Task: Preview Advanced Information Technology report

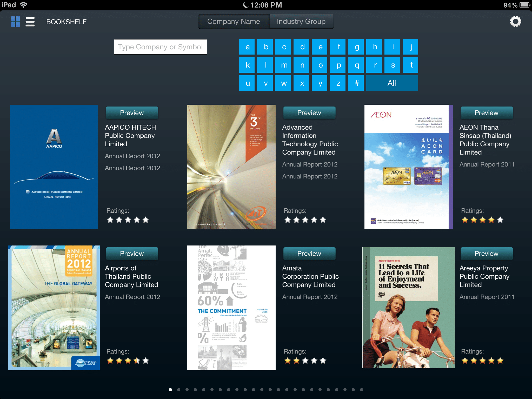Action: (x=309, y=113)
